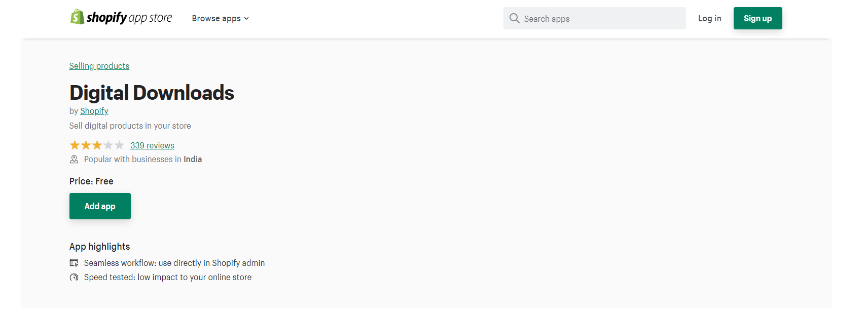868x312 pixels.
Task: Click the fifth gray rating star
Action: pos(119,145)
